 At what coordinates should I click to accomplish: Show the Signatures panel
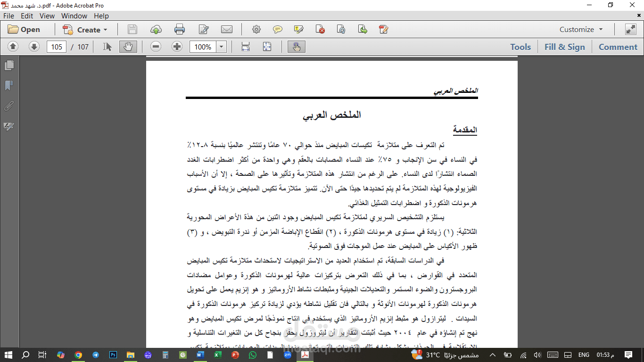tap(9, 126)
